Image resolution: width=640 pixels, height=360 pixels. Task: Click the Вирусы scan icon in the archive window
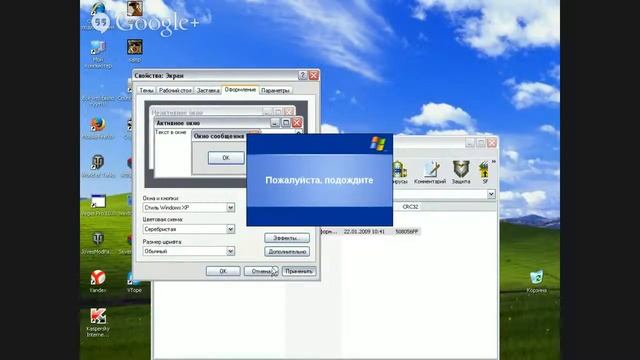(x=400, y=172)
